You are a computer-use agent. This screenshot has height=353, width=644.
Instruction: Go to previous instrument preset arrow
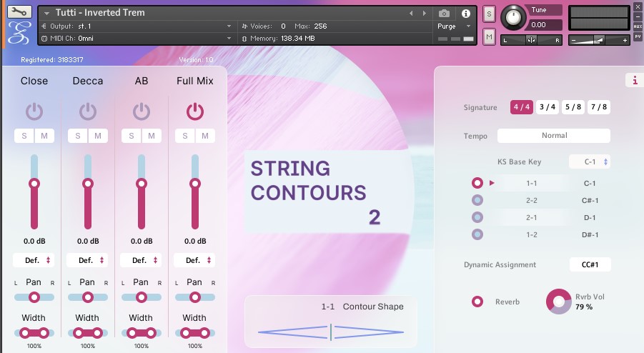tap(411, 13)
